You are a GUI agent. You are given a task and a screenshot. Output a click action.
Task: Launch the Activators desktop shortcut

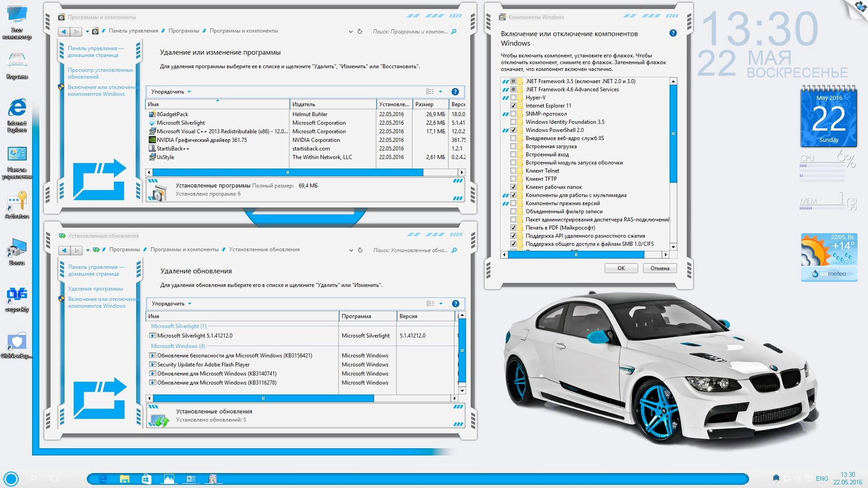pyautogui.click(x=17, y=201)
